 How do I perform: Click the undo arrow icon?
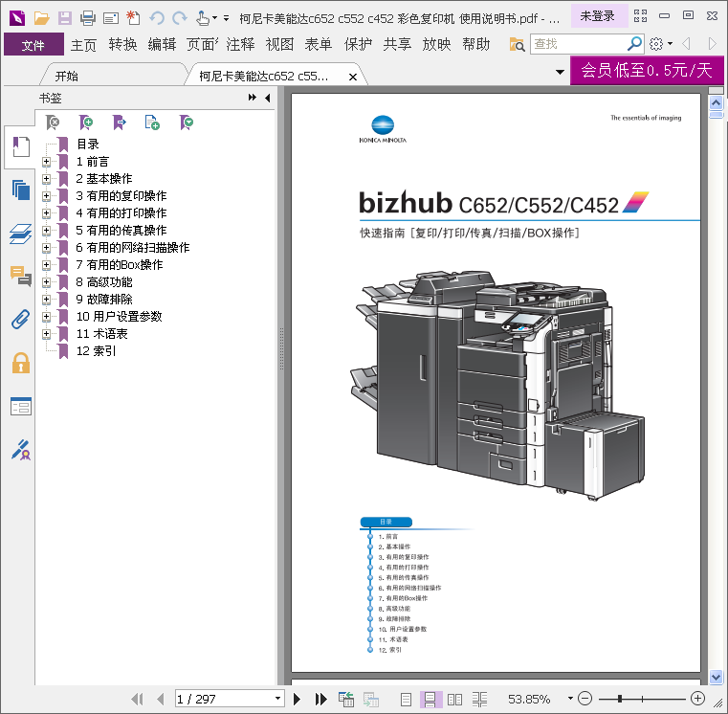[x=157, y=18]
